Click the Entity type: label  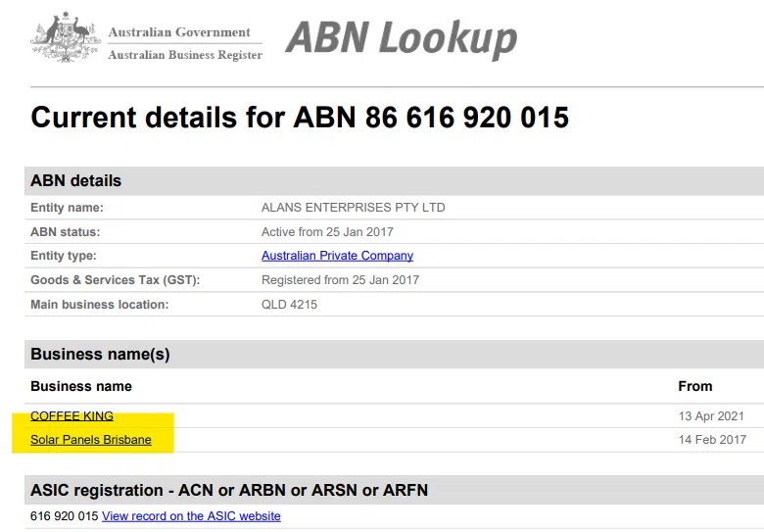(x=64, y=256)
